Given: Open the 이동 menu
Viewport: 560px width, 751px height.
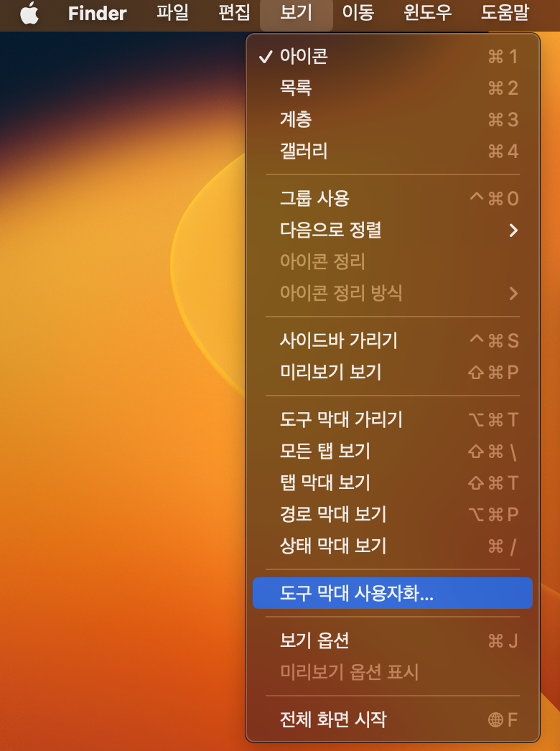Looking at the screenshot, I should coord(358,13).
